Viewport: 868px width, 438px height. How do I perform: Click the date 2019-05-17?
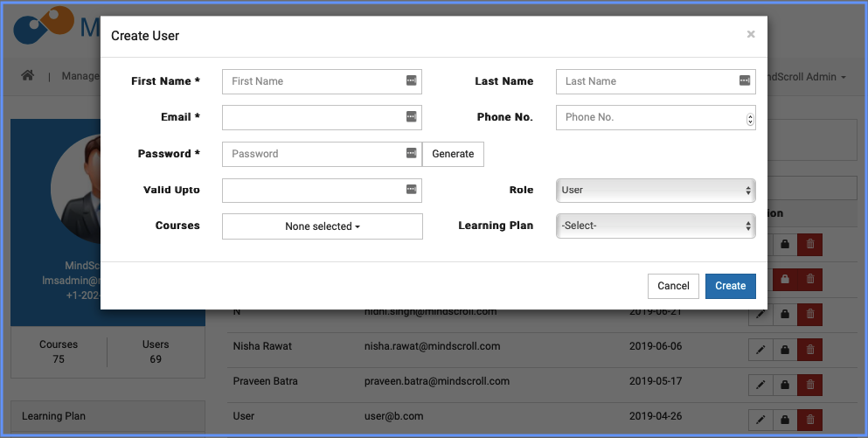(656, 381)
